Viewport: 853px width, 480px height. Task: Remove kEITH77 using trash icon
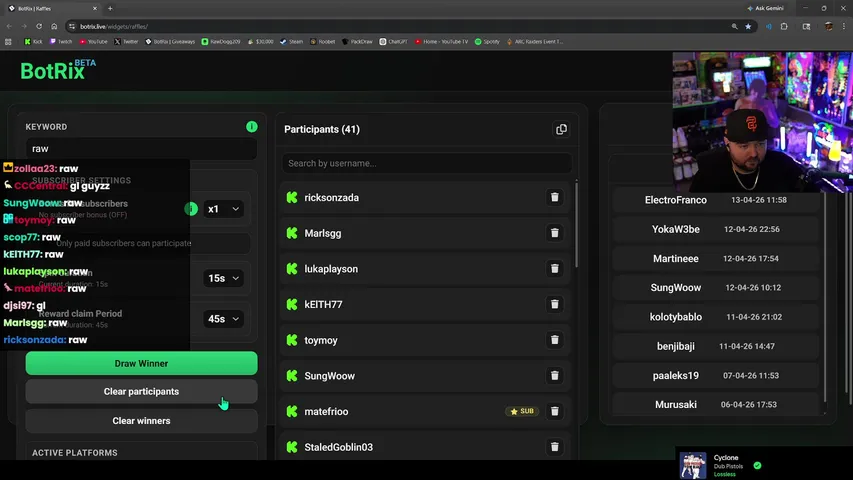tap(554, 304)
